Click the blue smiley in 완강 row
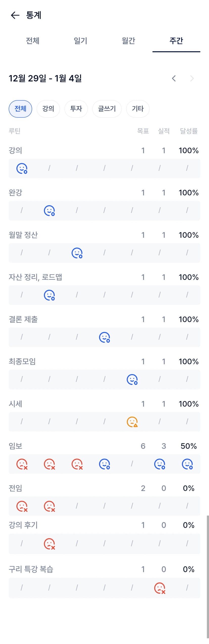Screen dimensions: 209x644 click(49, 211)
